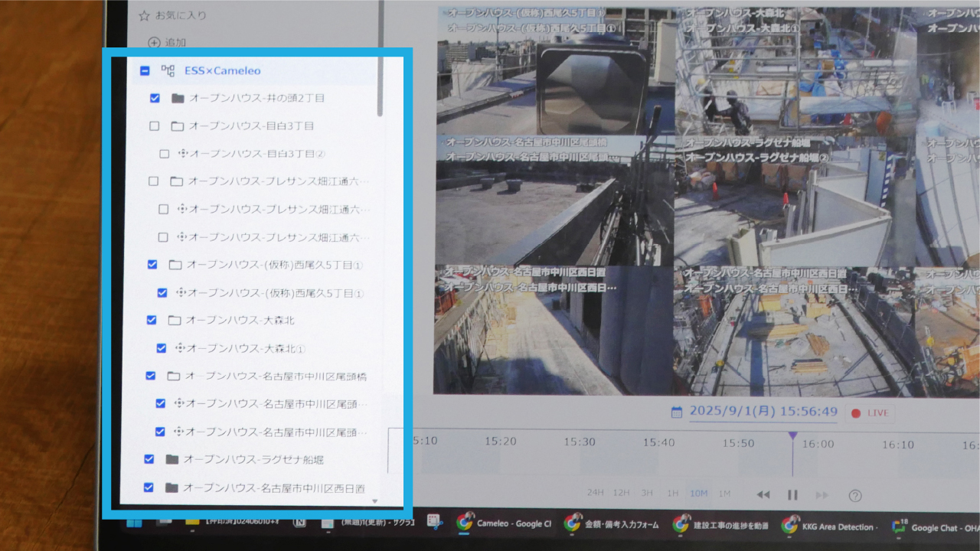Check the オープンハウス-目白3丁目 checkbox

[153, 126]
